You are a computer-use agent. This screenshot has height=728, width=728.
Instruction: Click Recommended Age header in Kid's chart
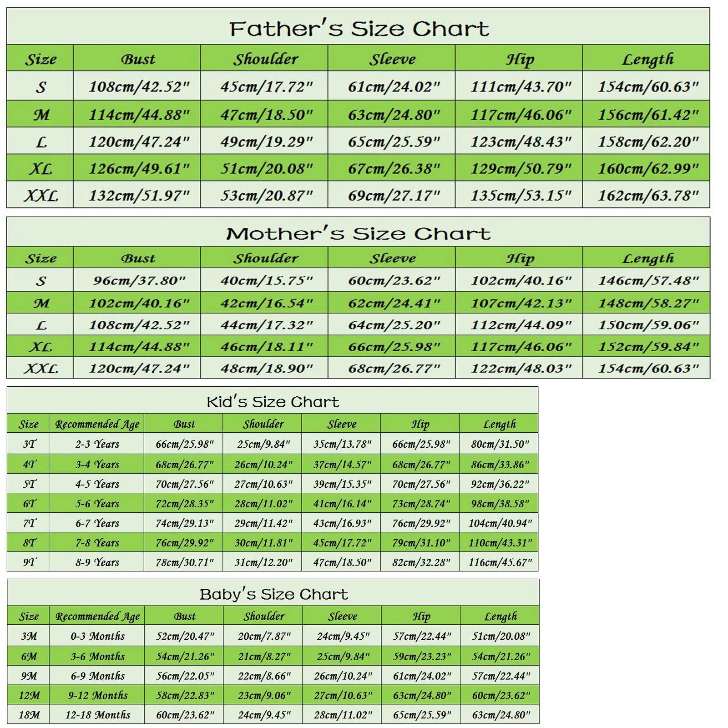(x=97, y=424)
